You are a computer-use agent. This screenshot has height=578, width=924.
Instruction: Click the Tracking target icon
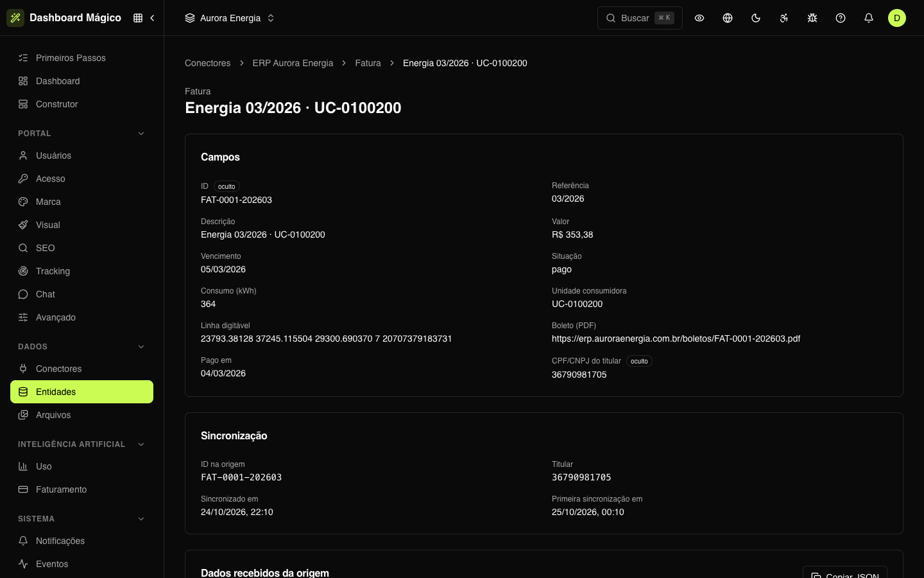[x=23, y=271]
